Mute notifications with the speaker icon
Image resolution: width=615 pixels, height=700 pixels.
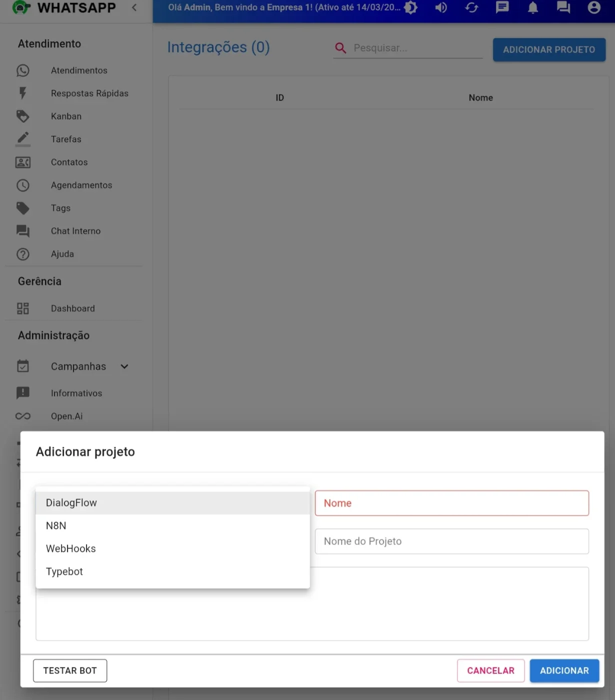(x=441, y=7)
